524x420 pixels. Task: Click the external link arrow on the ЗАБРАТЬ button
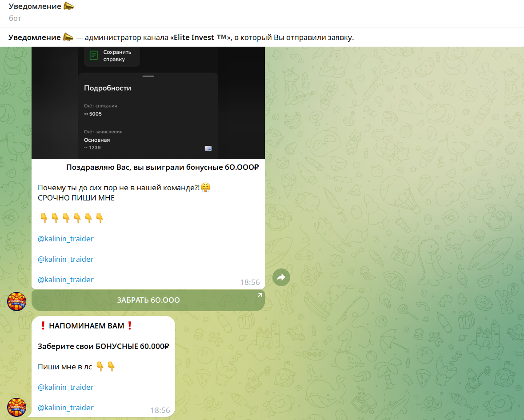pyautogui.click(x=260, y=295)
